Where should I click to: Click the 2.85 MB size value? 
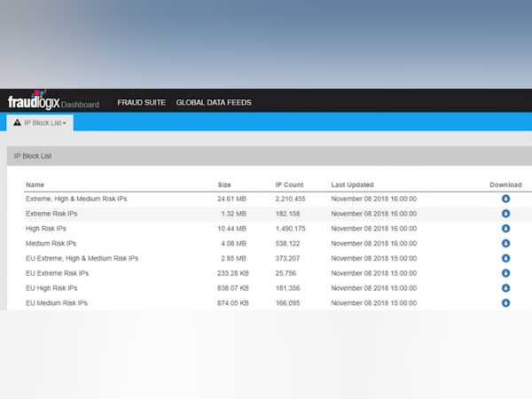coord(234,259)
